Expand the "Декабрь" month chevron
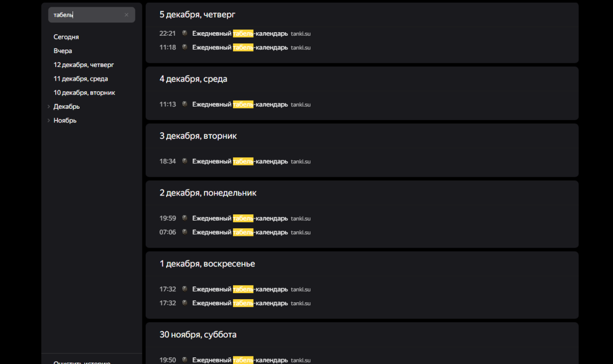Image resolution: width=613 pixels, height=364 pixels. pyautogui.click(x=49, y=107)
